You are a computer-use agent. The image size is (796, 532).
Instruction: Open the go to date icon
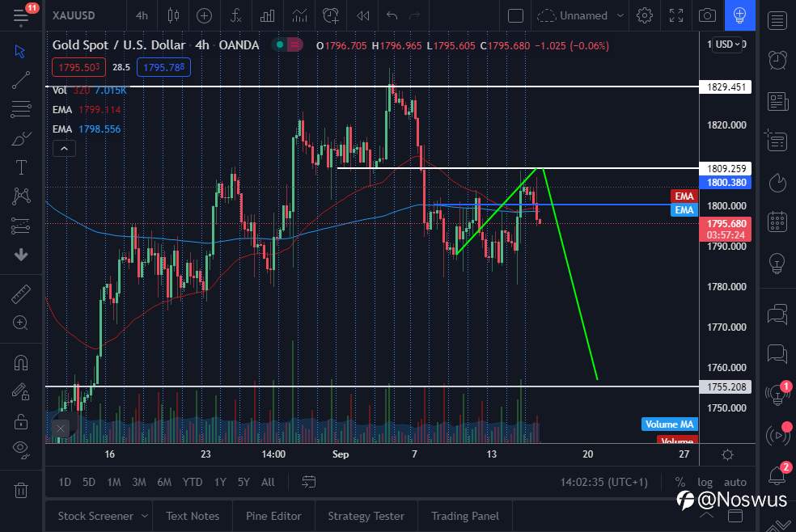(309, 482)
